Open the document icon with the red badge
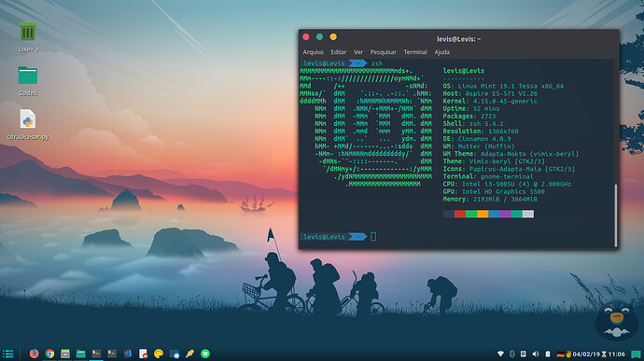644x361 pixels. point(143,354)
